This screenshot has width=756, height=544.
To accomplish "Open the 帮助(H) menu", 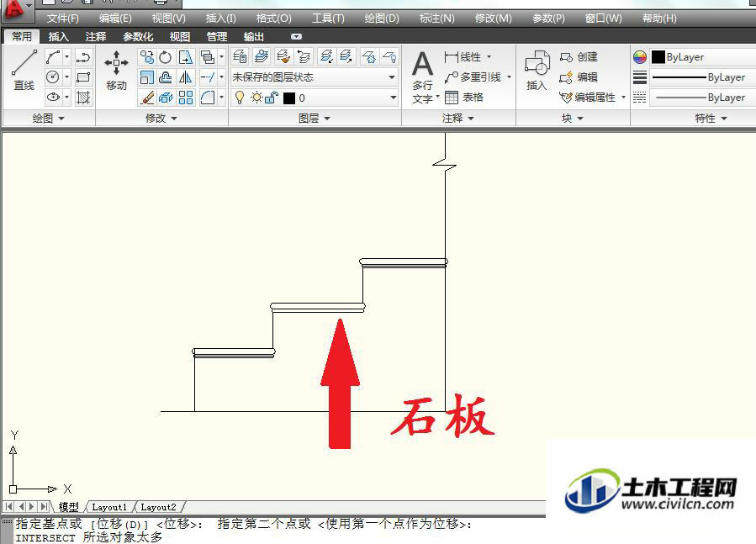I will [659, 18].
